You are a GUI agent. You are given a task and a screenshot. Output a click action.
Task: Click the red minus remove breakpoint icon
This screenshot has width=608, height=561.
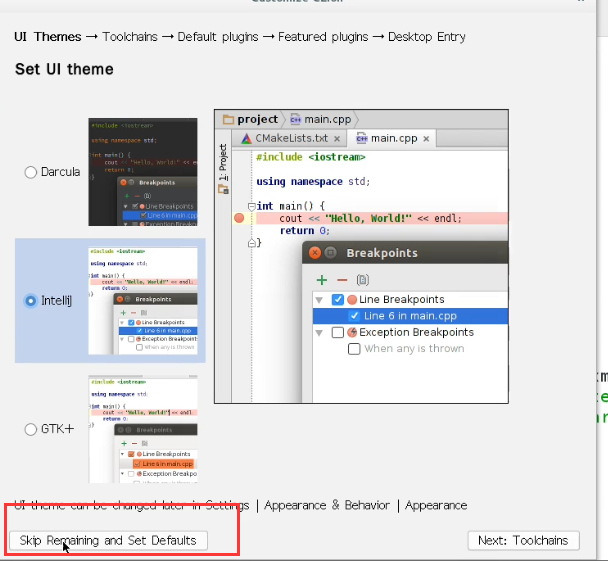click(342, 280)
